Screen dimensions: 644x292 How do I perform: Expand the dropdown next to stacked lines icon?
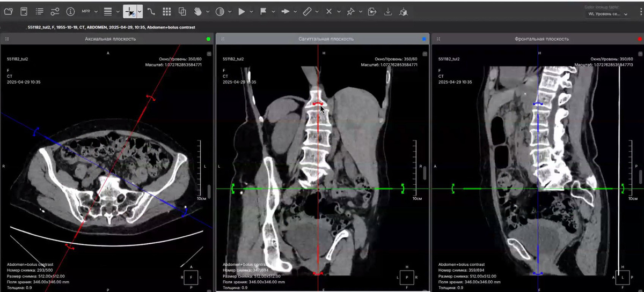118,11
